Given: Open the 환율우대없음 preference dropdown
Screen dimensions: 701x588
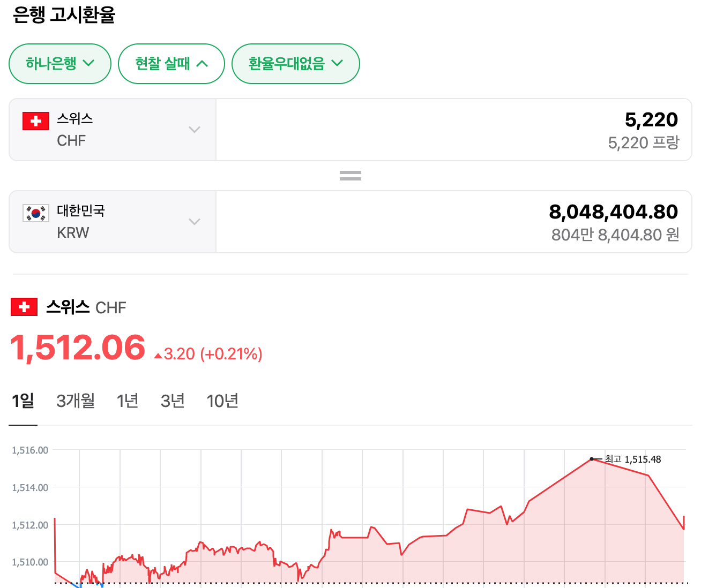Looking at the screenshot, I should click(295, 64).
